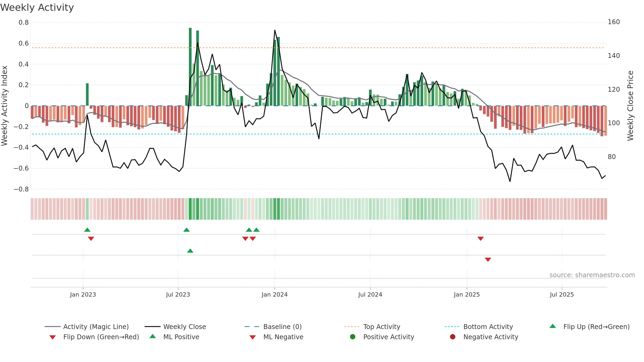Toggle the Flip Up (Red→Green) legend entry
The height and width of the screenshot is (362, 644).
(590, 327)
